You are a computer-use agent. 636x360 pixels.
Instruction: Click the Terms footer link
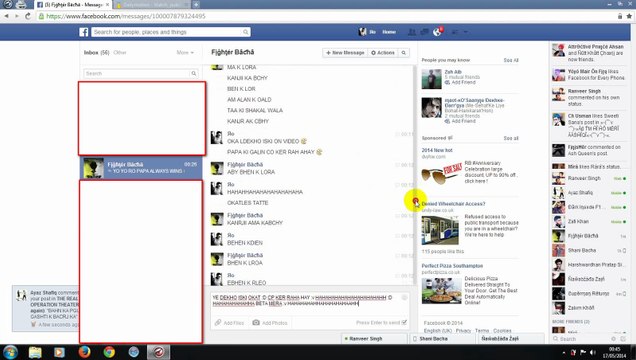(482, 331)
